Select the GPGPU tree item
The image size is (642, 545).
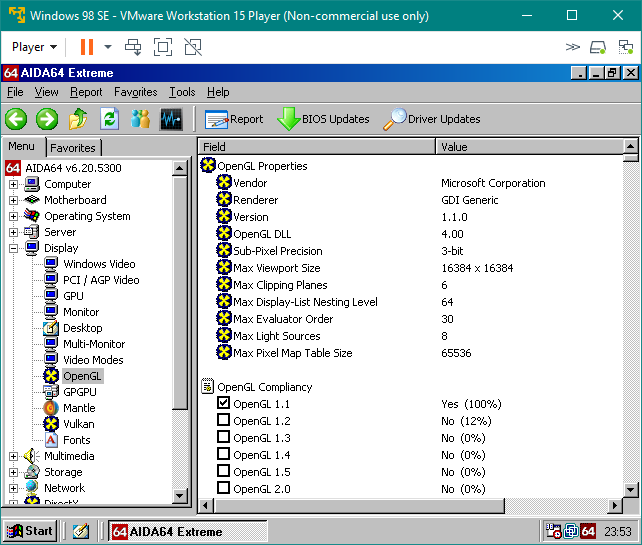point(80,392)
